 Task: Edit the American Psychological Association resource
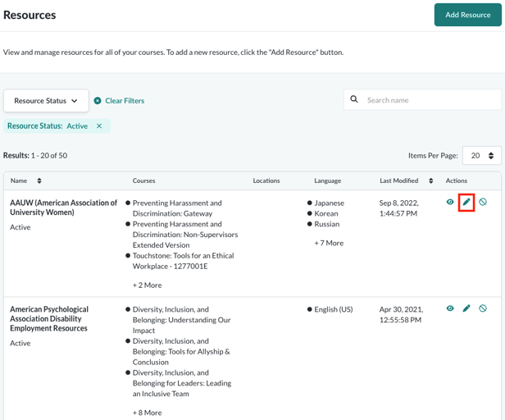click(466, 308)
